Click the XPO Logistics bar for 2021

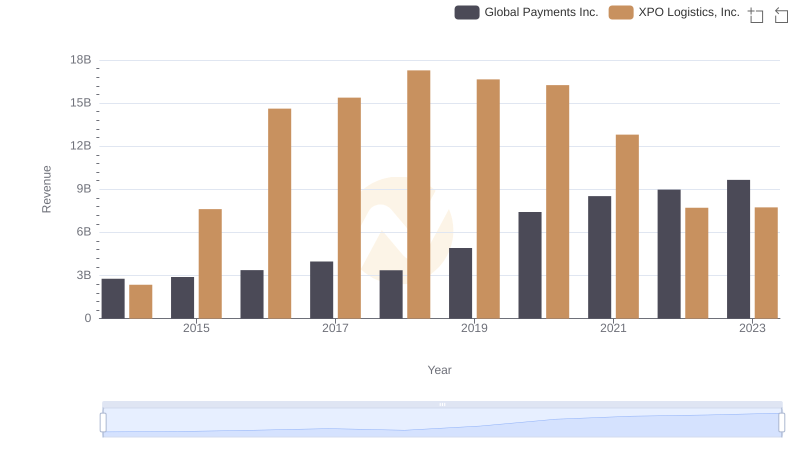(x=627, y=226)
